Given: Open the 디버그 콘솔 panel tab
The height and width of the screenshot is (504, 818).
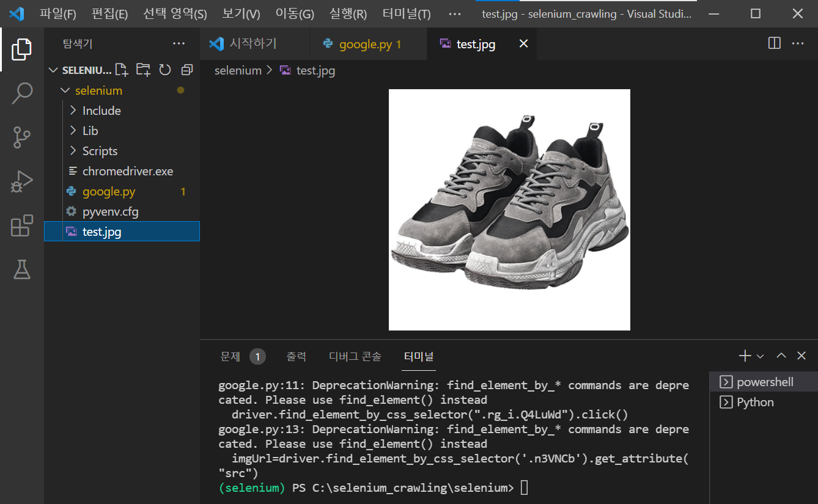Looking at the screenshot, I should 355,356.
